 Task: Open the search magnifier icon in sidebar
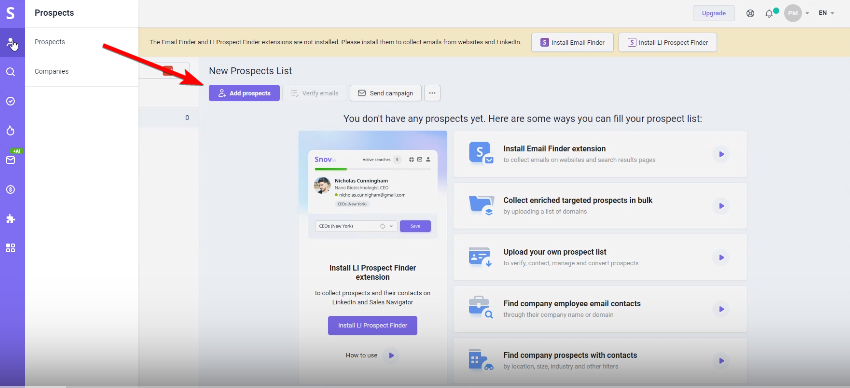[10, 72]
